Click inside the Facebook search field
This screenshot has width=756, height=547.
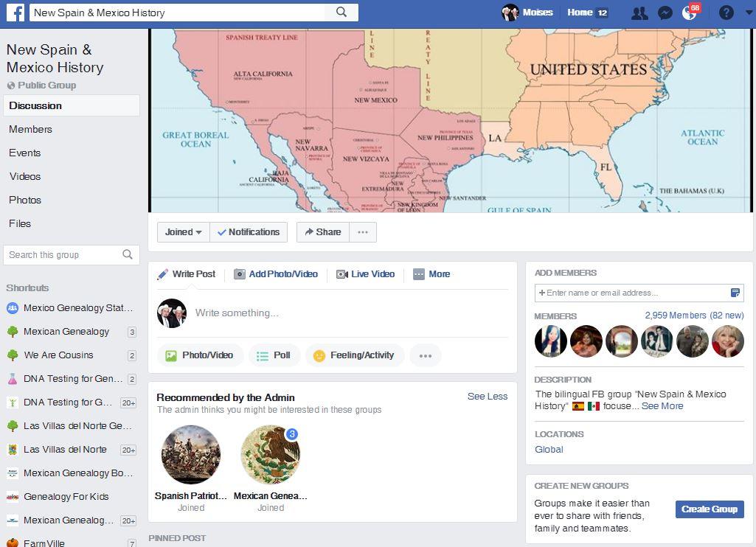178,13
